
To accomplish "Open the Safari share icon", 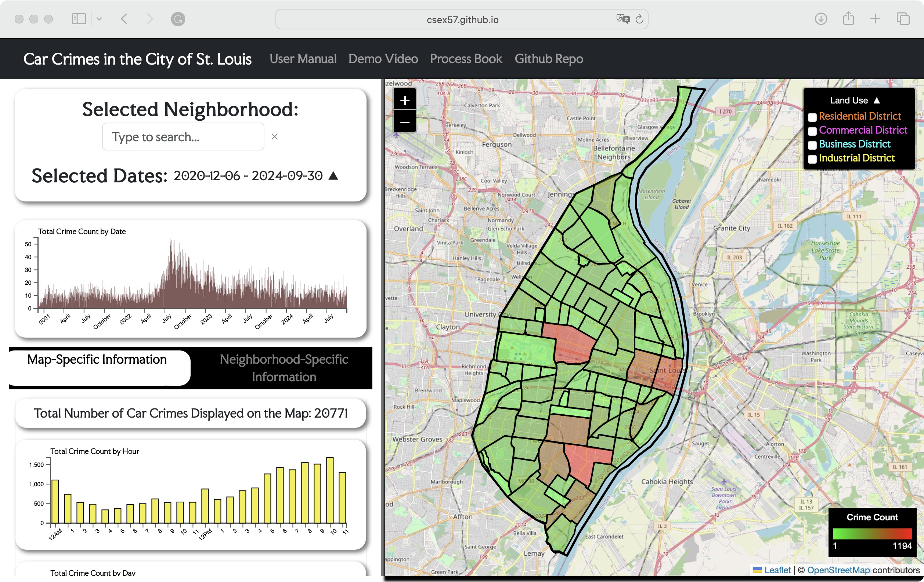I will [848, 19].
